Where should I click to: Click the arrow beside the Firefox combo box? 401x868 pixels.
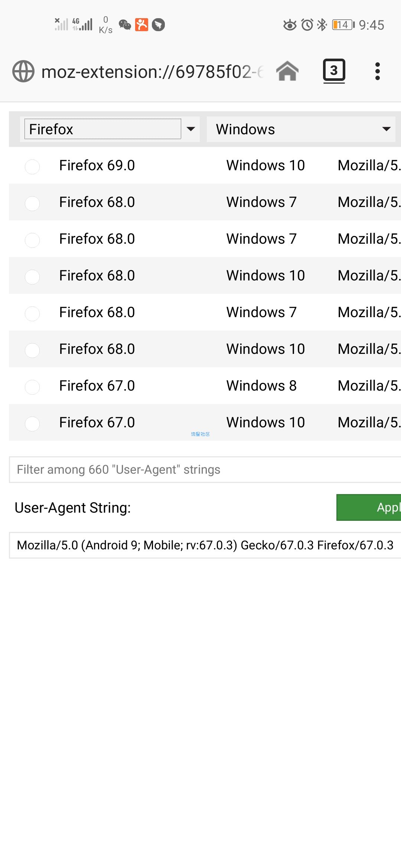click(191, 129)
